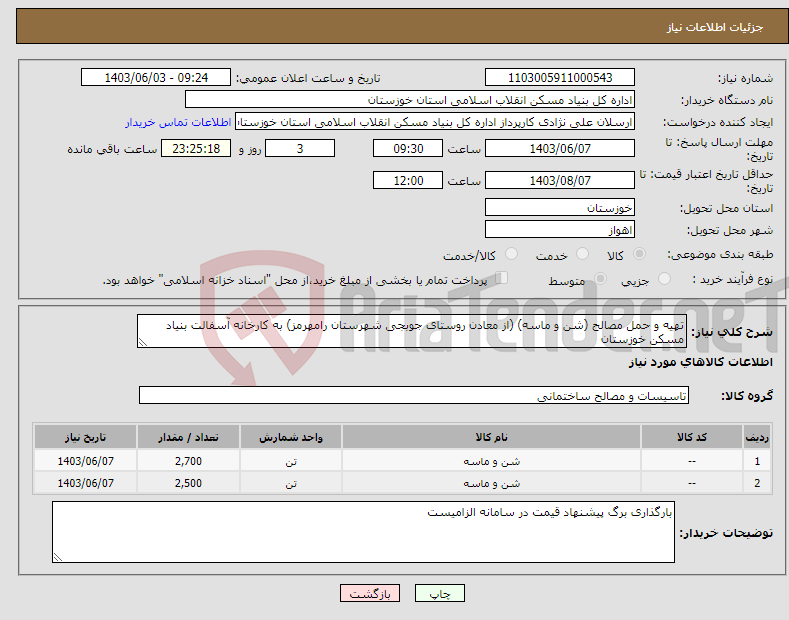Screen dimensions: 789x620
Task: Click the request creator name field
Action: click(435, 122)
